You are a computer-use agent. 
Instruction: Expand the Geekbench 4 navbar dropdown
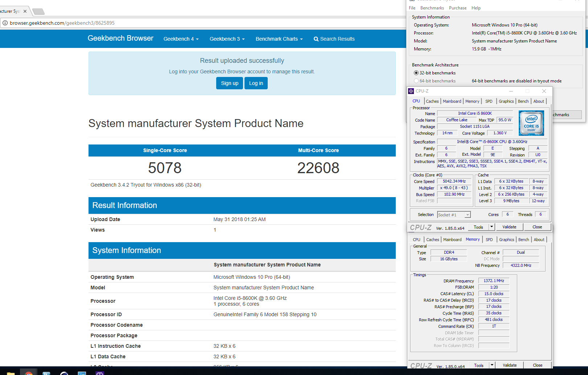pyautogui.click(x=181, y=39)
